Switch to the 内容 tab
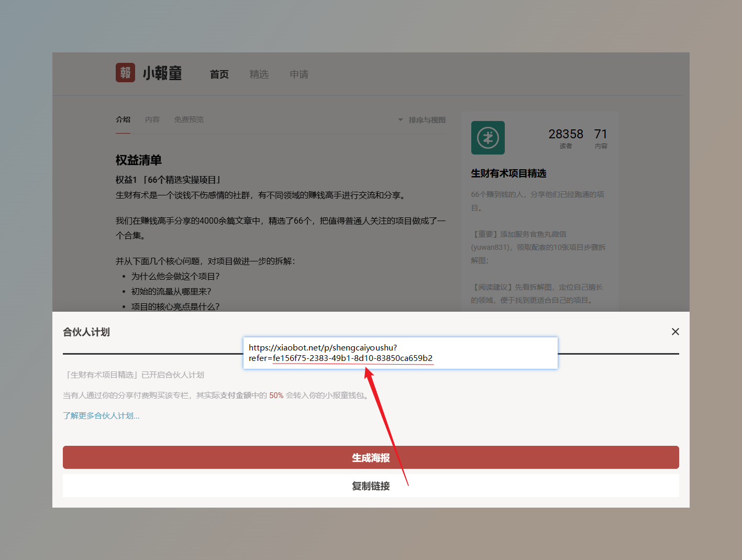The height and width of the screenshot is (560, 742). 152,119
